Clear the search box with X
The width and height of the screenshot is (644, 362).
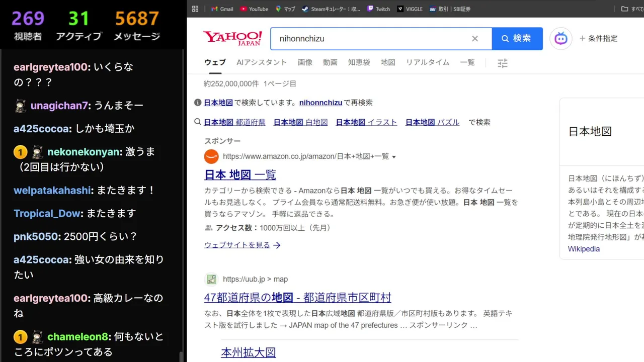click(474, 39)
